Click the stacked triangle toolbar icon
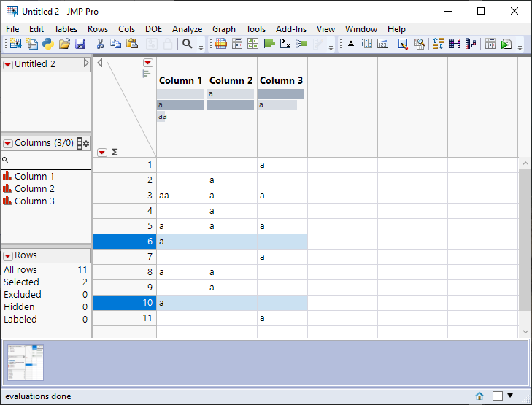Viewport: 532px width, 405px height. (351, 44)
